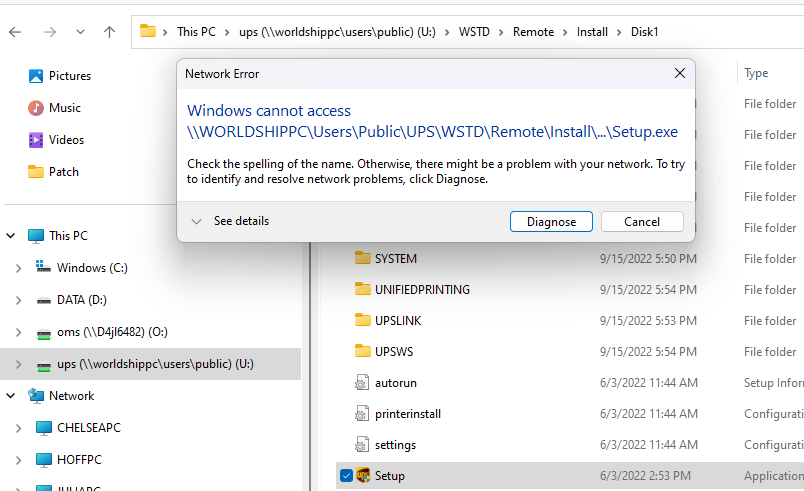The height and width of the screenshot is (491, 804).
Task: Uncheck the Setup file checkbox
Action: coord(346,476)
